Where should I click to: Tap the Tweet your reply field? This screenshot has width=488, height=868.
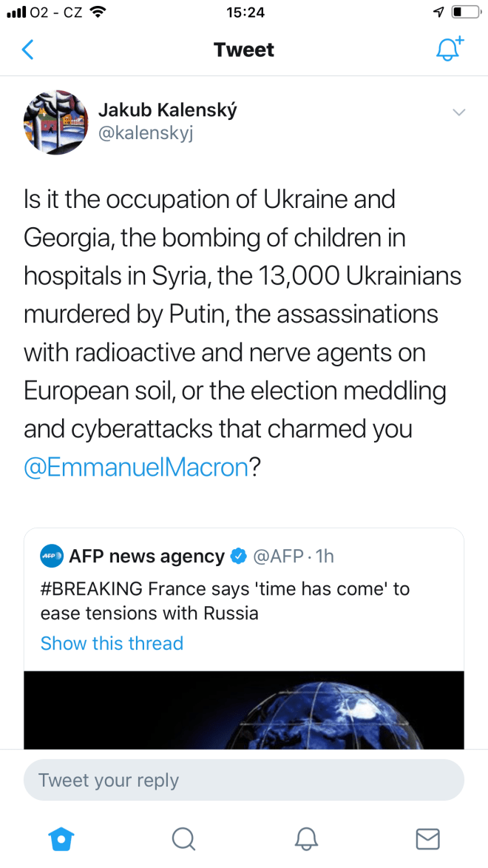pos(243,780)
